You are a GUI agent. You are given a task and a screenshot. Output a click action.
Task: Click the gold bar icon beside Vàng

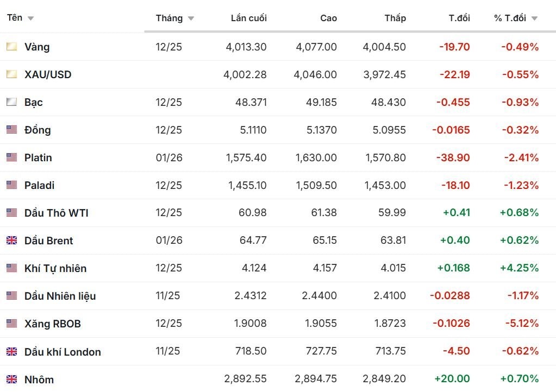(x=11, y=47)
